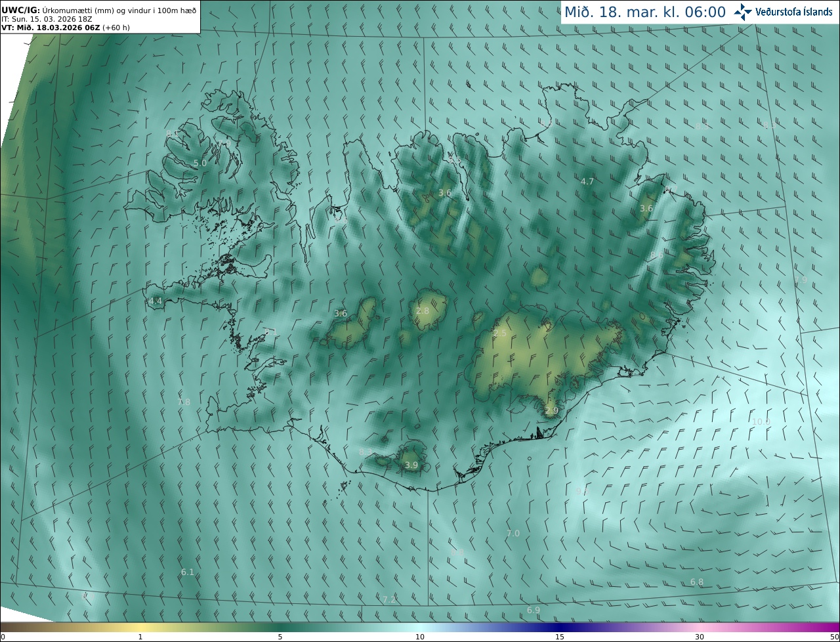Click the '50' label on the colour scale
Screen dimensions: 840x642
835,637
